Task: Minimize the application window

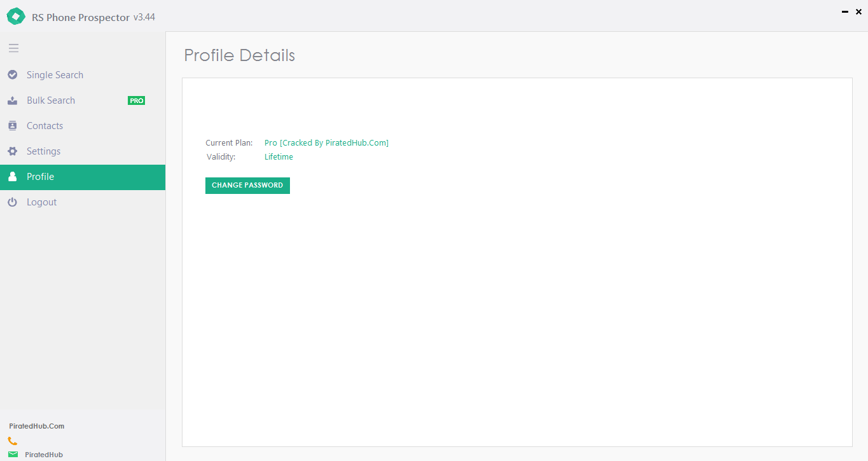Action: pos(845,11)
